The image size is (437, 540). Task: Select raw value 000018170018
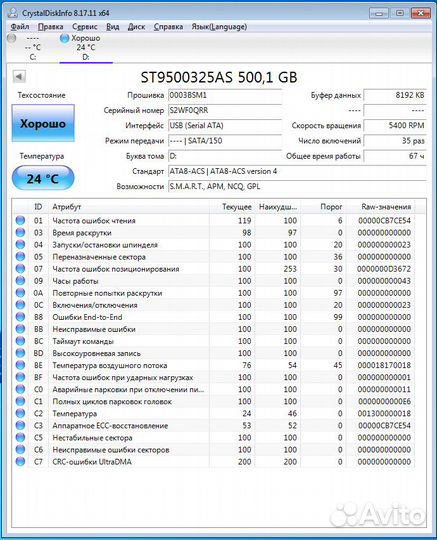384,365
